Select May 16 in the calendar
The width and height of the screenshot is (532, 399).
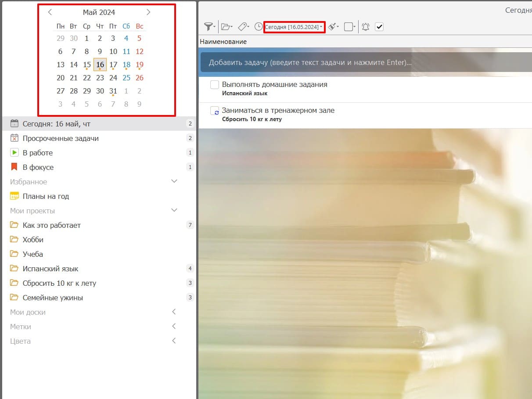[x=100, y=65]
